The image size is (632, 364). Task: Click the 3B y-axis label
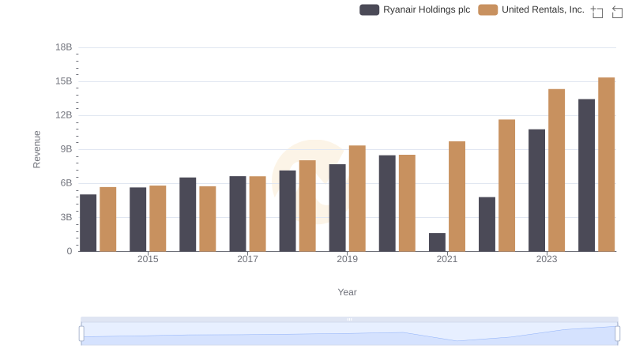point(66,217)
